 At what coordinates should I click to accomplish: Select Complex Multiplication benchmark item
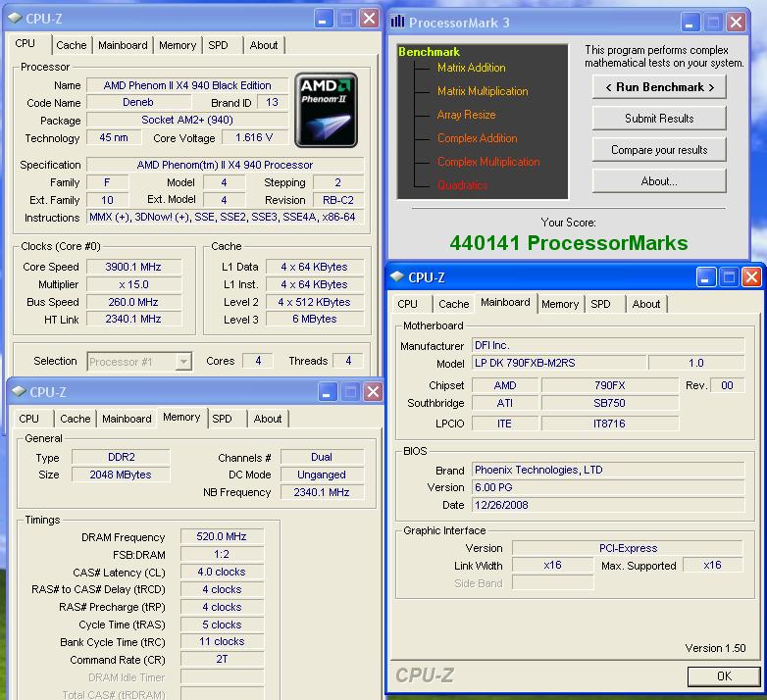point(488,162)
